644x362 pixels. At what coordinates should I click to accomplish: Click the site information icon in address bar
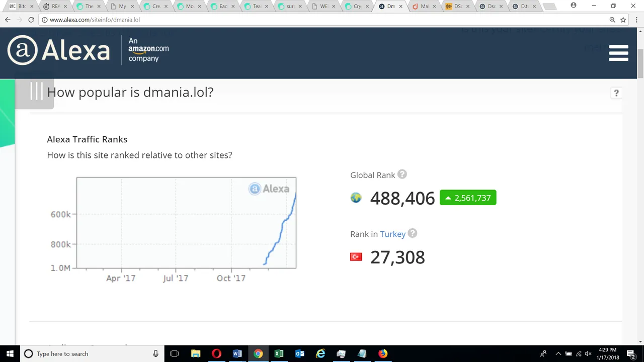point(44,20)
